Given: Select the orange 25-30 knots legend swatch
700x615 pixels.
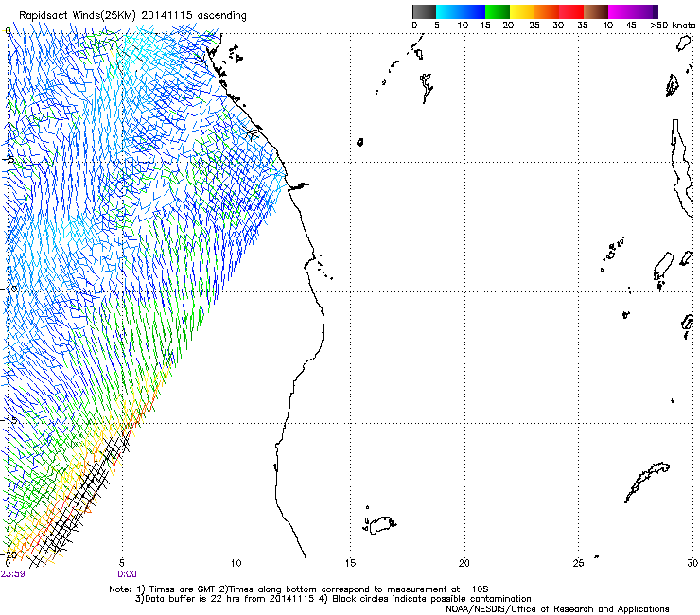Looking at the screenshot, I should pos(547,11).
